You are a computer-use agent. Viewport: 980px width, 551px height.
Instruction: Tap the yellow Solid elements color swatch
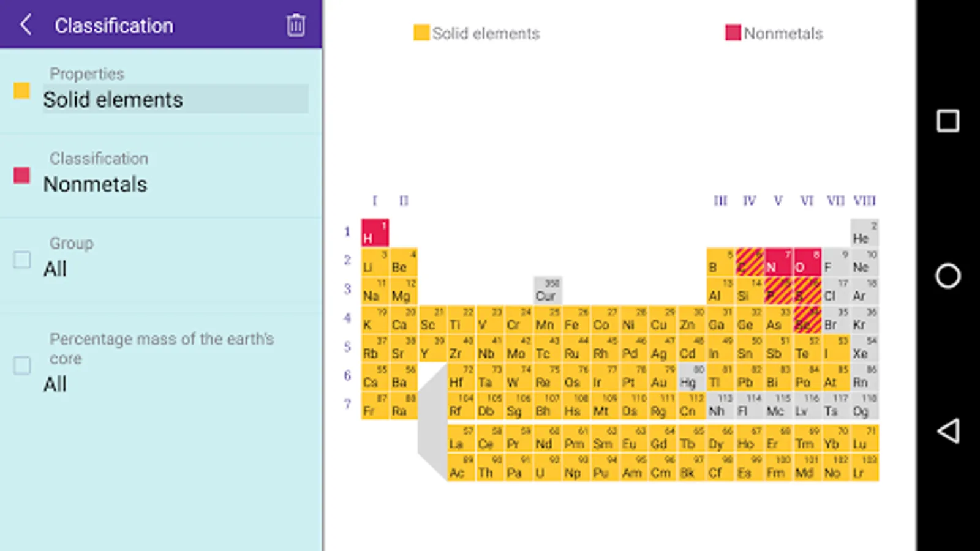pyautogui.click(x=22, y=91)
